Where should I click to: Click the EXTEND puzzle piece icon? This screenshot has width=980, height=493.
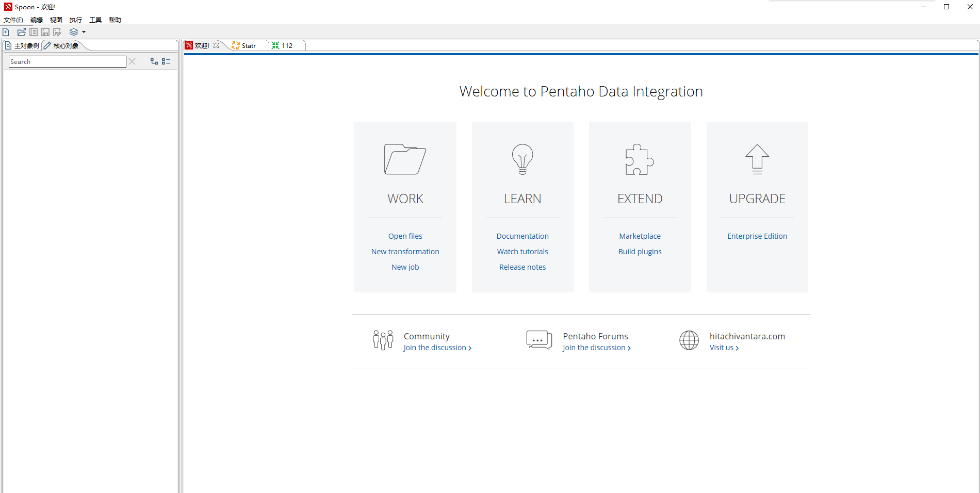click(640, 159)
